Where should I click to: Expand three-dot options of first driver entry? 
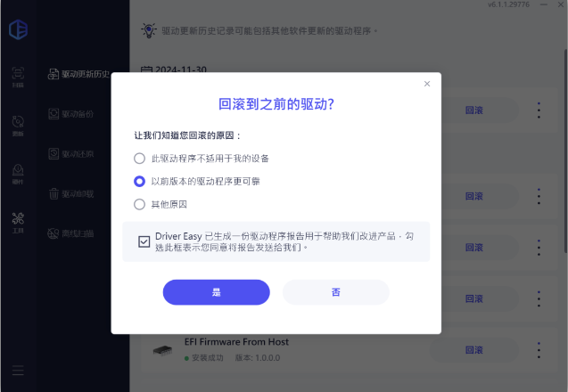tap(539, 110)
